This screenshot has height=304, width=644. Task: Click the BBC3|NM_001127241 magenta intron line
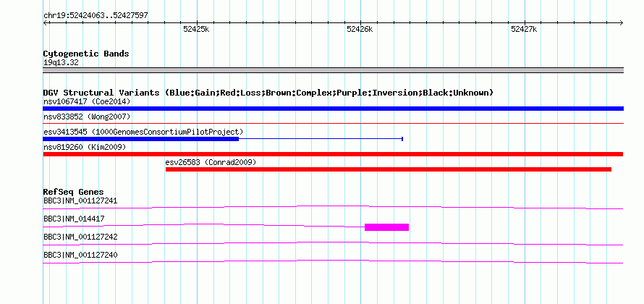point(333,207)
